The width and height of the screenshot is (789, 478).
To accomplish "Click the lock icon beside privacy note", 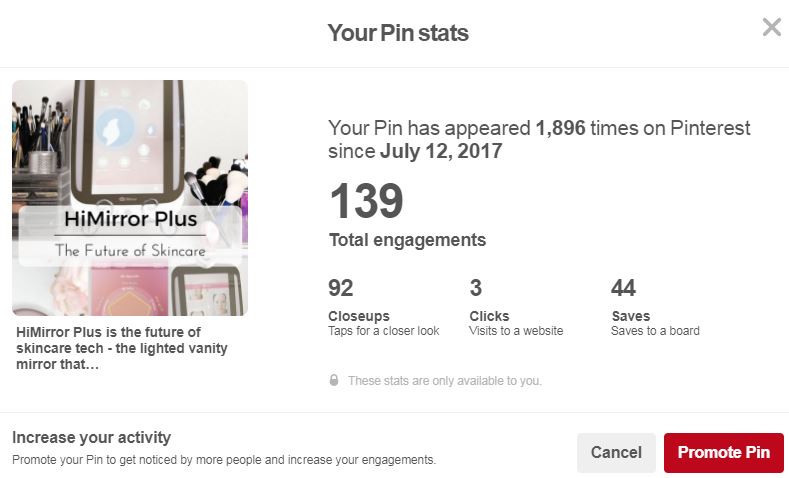I will [334, 380].
